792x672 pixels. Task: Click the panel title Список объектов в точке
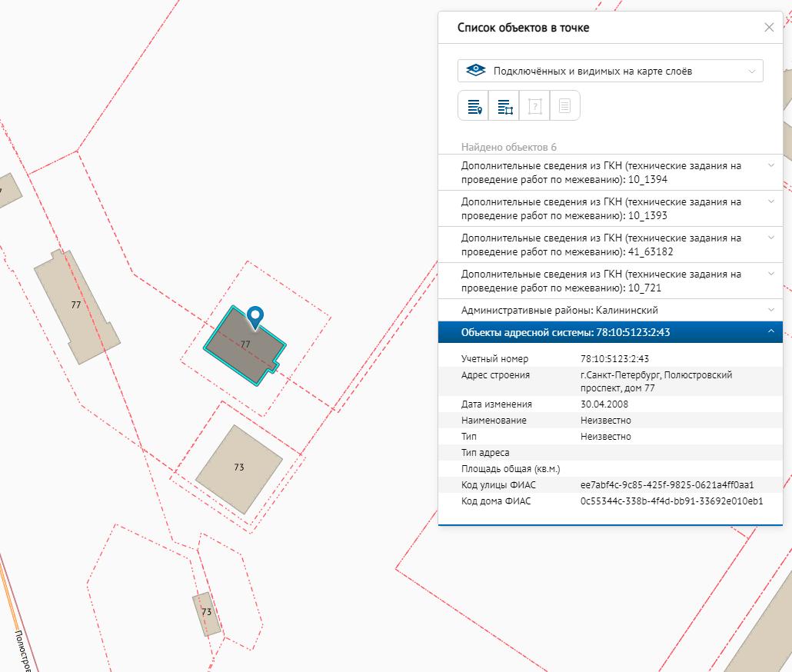523,28
